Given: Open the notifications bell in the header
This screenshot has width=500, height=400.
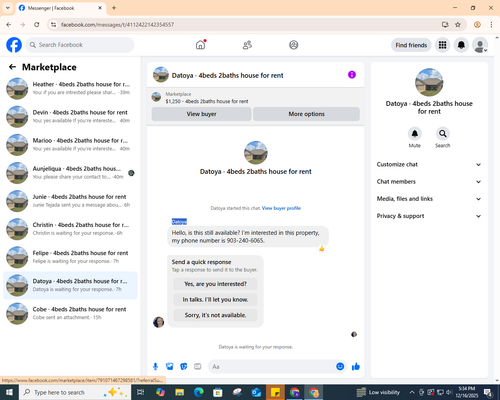Looking at the screenshot, I should coord(461,45).
